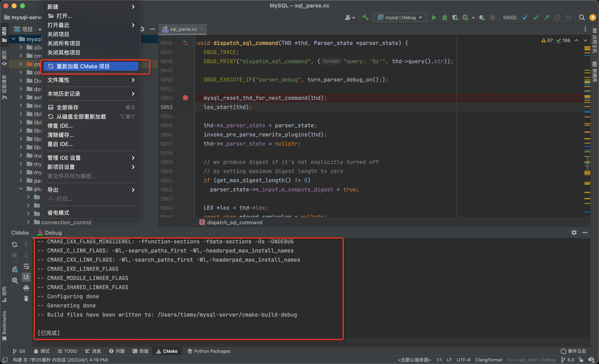
Task: Toggle scroll to end in CMake output
Action: (x=26, y=277)
